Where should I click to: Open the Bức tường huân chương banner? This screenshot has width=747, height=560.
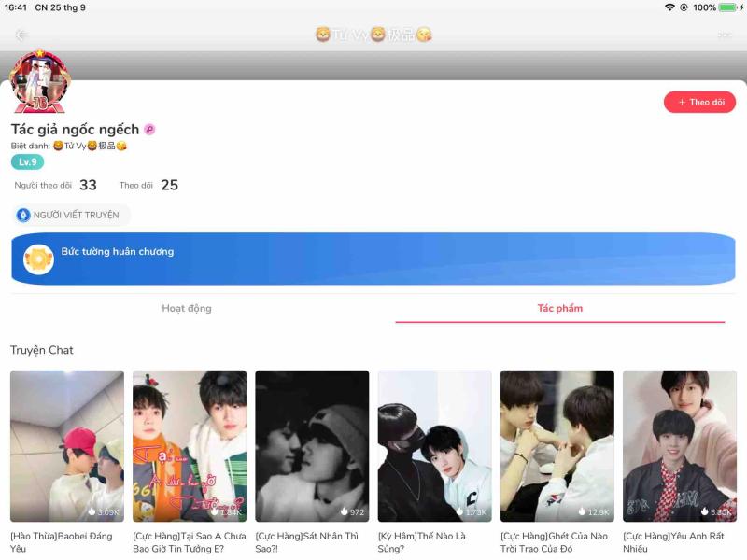[373, 259]
